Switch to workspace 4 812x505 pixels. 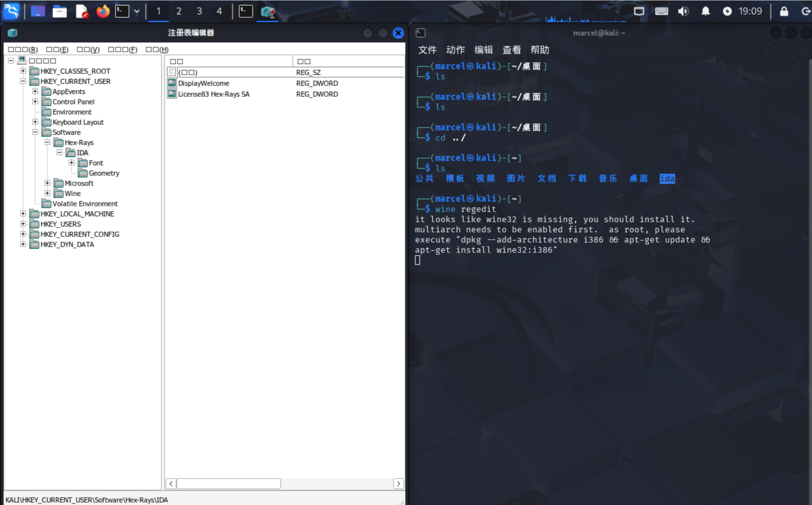click(219, 11)
